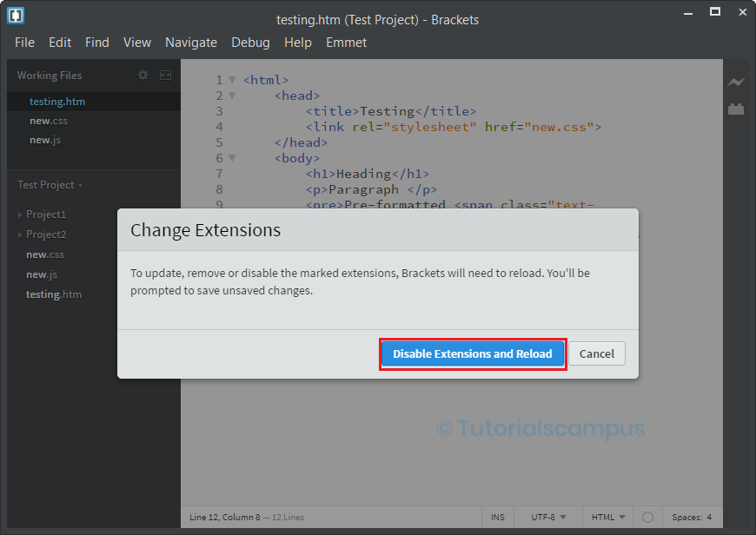Image resolution: width=756 pixels, height=535 pixels.
Task: Toggle the Spaces indentation label
Action: pyautogui.click(x=686, y=517)
